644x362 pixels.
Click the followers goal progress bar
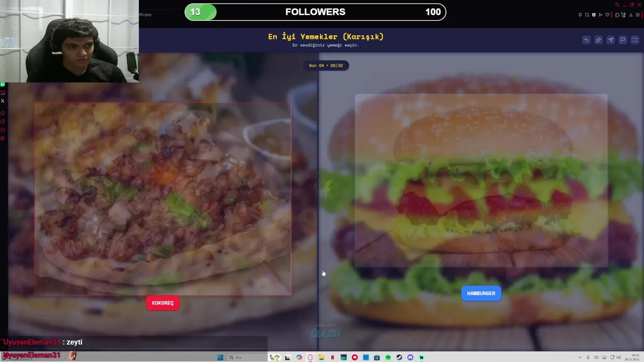pos(315,12)
